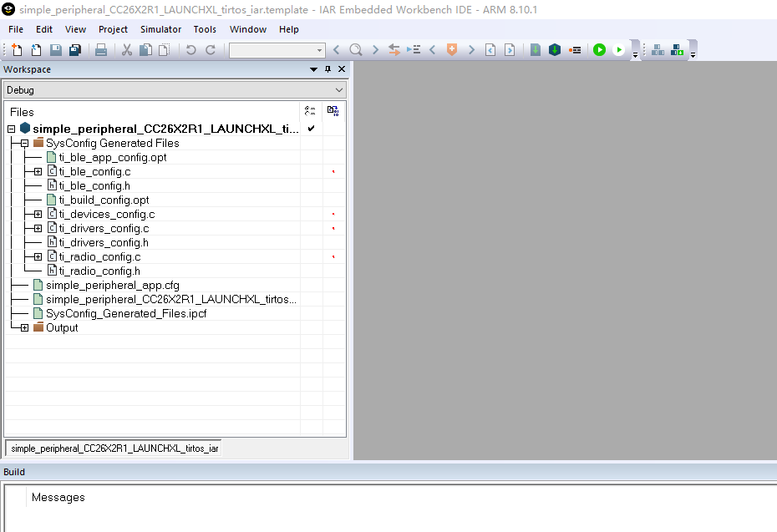Expand the Output folder
Image resolution: width=777 pixels, height=532 pixels.
tap(25, 328)
